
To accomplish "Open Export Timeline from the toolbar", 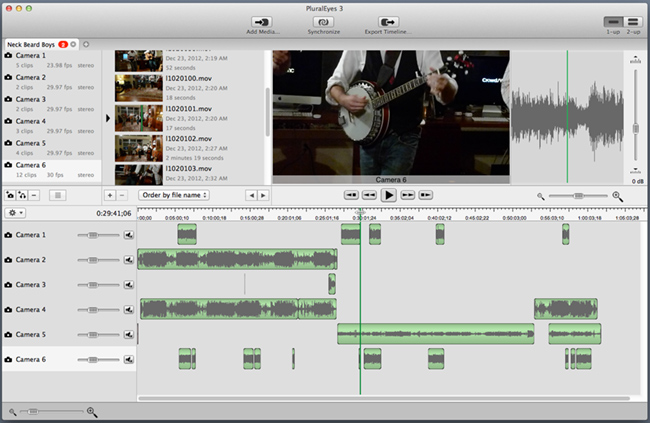I will point(386,21).
